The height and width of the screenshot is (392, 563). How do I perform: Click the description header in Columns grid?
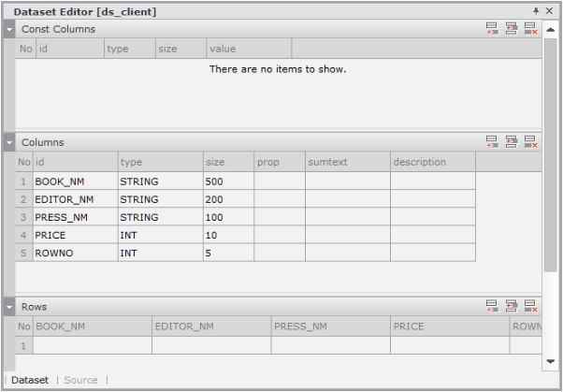[x=432, y=162]
